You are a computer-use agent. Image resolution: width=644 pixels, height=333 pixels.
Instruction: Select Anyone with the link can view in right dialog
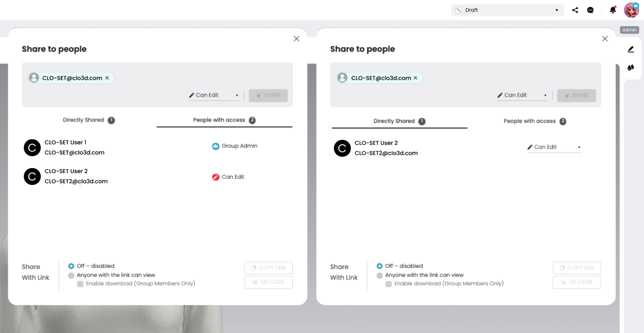pyautogui.click(x=380, y=275)
